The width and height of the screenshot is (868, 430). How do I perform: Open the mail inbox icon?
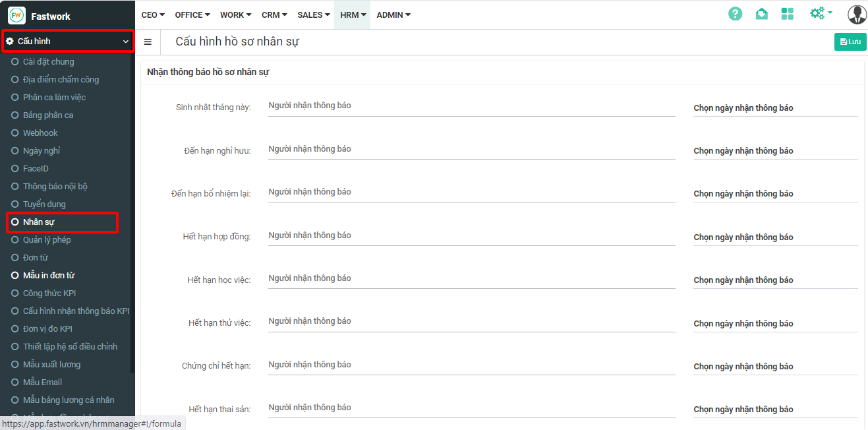tap(761, 14)
